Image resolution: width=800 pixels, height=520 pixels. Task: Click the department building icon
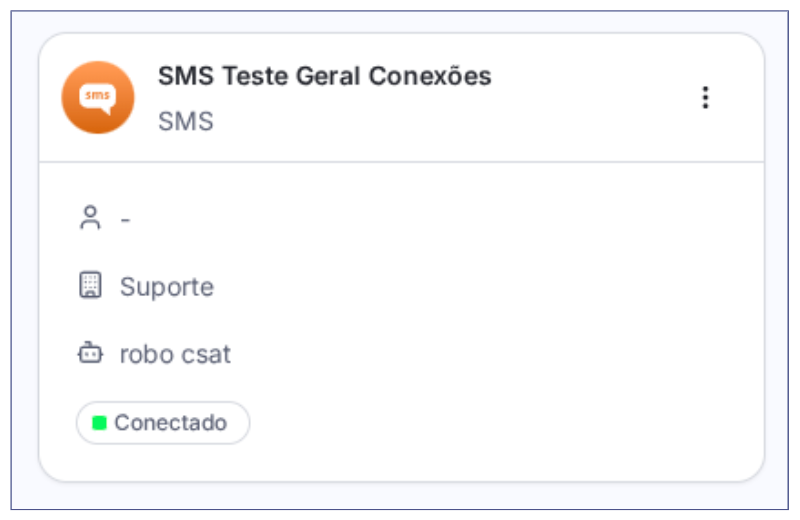tap(91, 286)
